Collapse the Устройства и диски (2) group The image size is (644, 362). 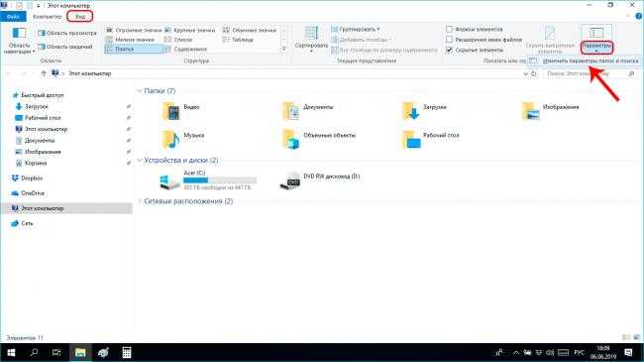[x=140, y=160]
